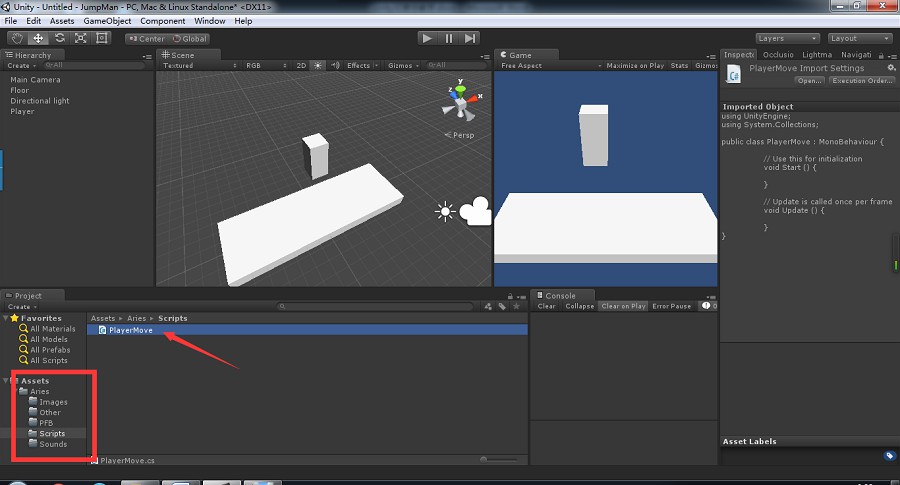Toggle pivot mode Center button
The height and width of the screenshot is (485, 900).
(147, 39)
